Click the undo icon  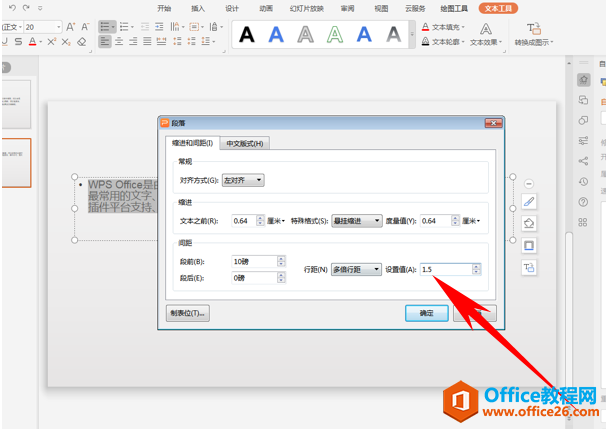click(x=12, y=8)
